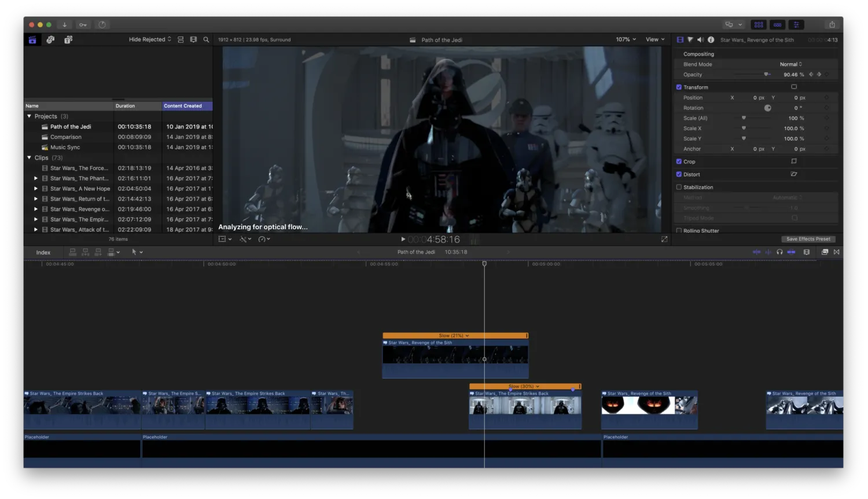
Task: Collapse the Projects disclosure triangle
Action: tap(30, 116)
